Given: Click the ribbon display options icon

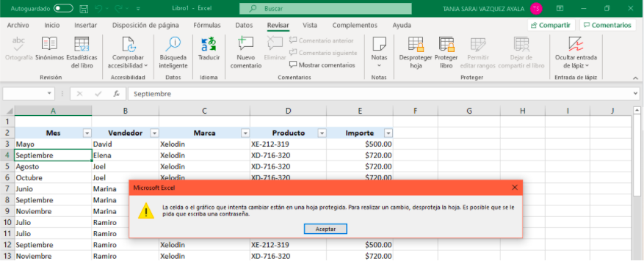Looking at the screenshot, I should [x=560, y=8].
